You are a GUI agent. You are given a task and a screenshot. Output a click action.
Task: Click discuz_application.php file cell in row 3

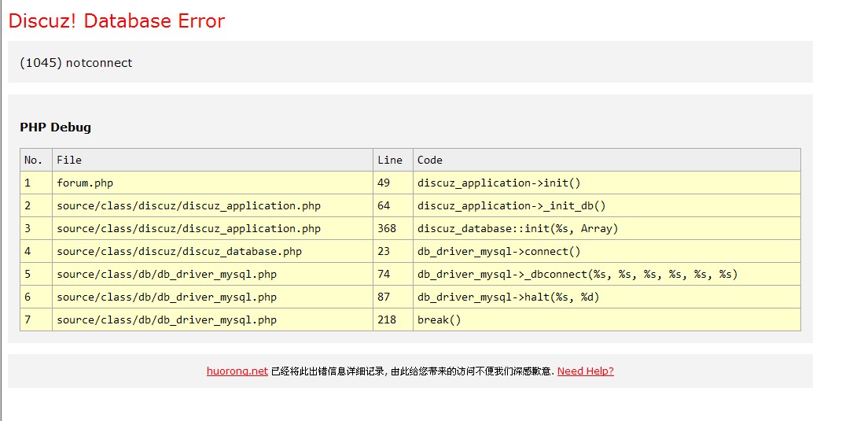point(212,228)
